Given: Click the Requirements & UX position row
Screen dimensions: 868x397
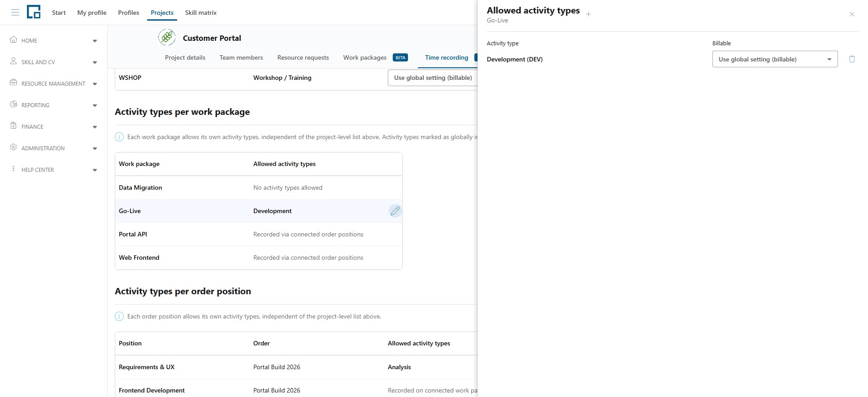Looking at the screenshot, I should [x=296, y=367].
